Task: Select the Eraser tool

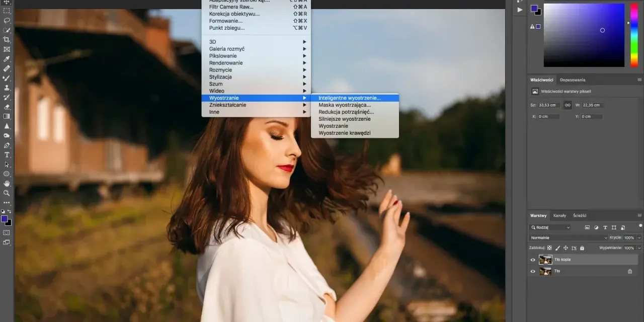Action: click(7, 107)
